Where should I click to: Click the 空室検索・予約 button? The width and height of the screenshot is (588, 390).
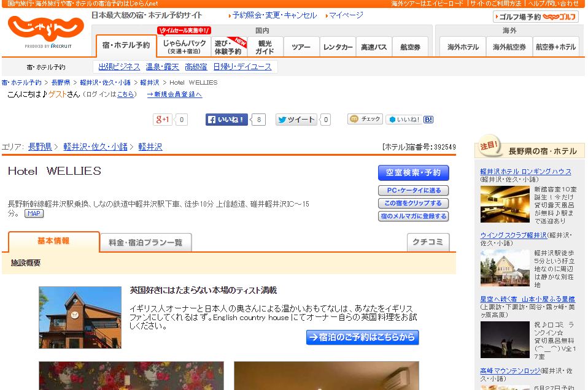point(413,173)
